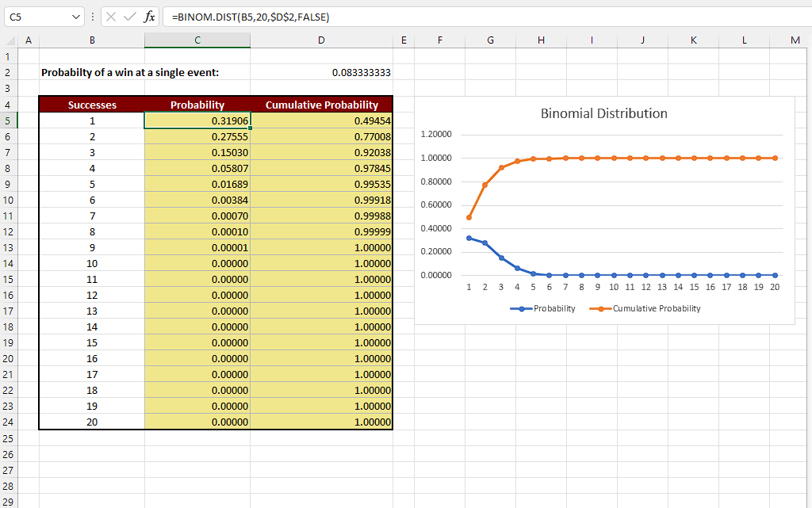
Task: Click the orange series first data point
Action: tap(469, 217)
